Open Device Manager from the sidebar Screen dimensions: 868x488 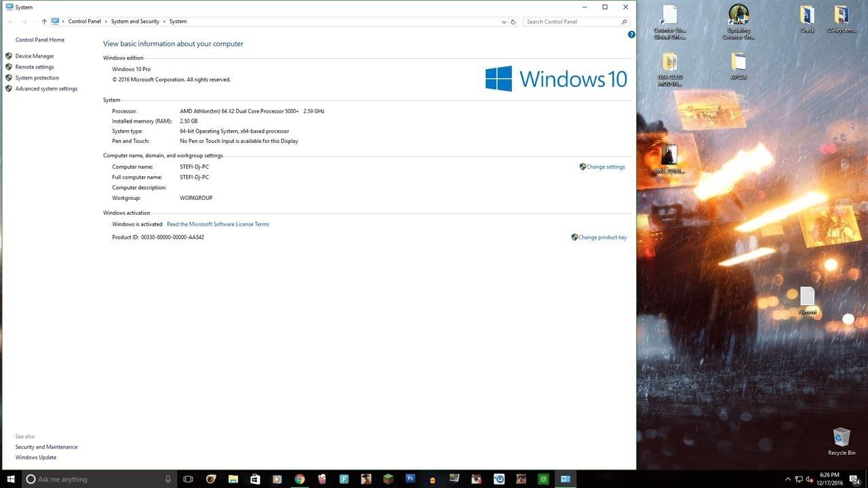click(x=35, y=56)
